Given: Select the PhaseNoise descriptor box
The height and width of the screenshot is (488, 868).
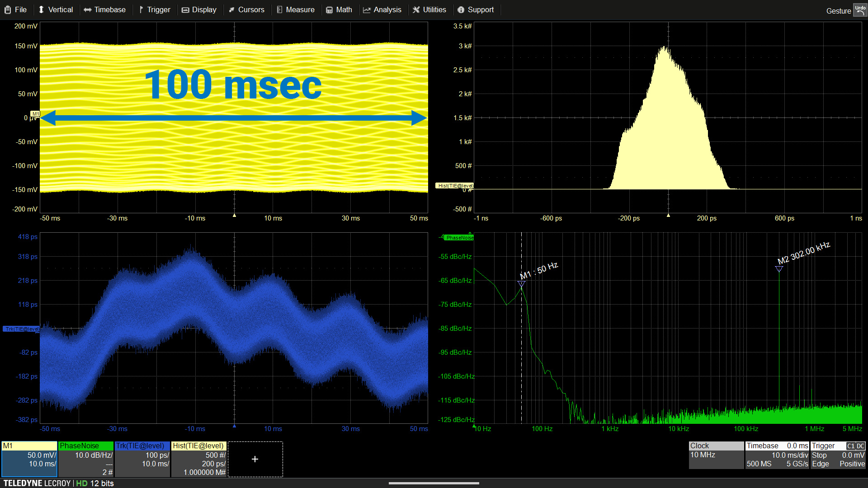Looking at the screenshot, I should [x=86, y=459].
